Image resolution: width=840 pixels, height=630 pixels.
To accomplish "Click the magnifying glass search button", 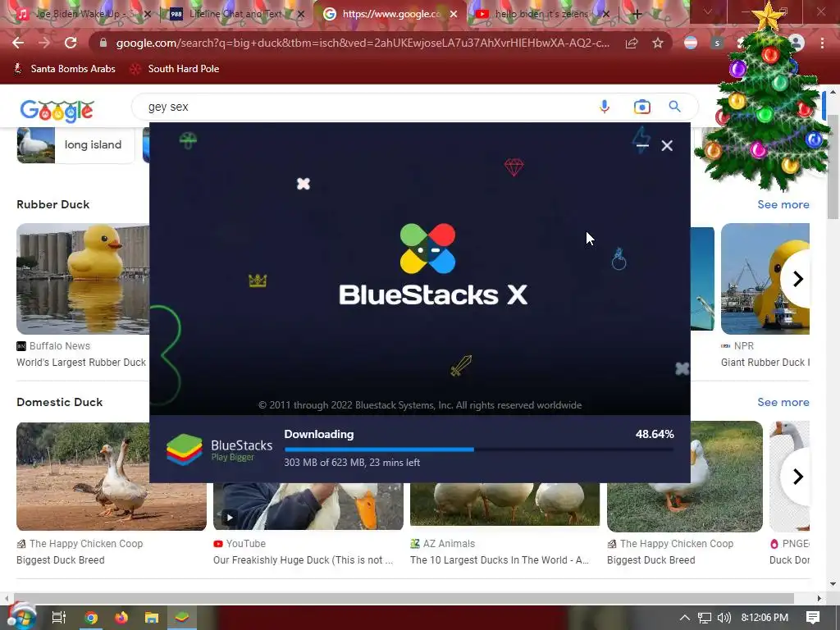I will pyautogui.click(x=674, y=107).
